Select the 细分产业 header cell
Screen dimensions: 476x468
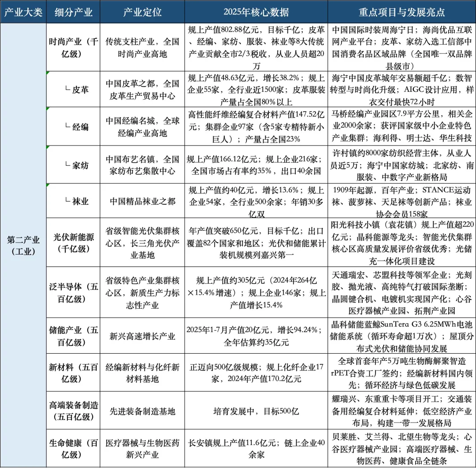[73, 12]
